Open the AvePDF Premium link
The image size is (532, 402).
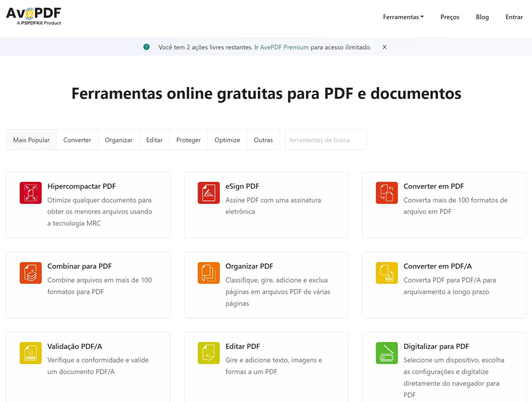(284, 47)
